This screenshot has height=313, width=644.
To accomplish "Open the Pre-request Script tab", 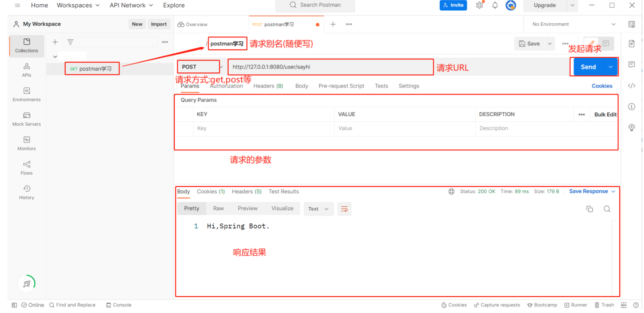I will point(341,86).
